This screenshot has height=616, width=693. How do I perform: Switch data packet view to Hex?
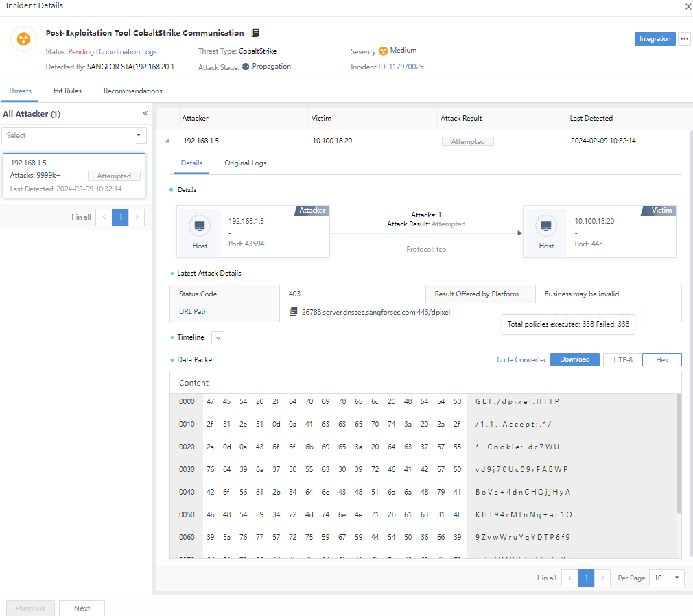(661, 359)
